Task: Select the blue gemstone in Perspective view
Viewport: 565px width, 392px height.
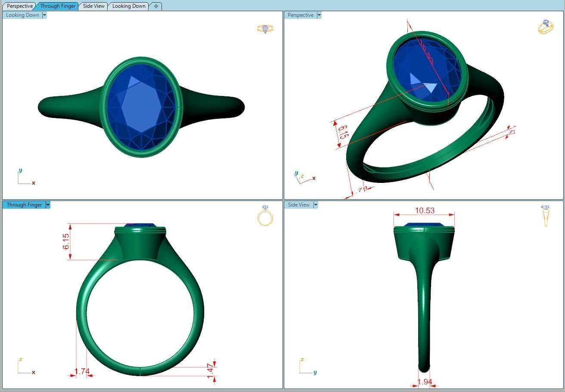Action: pyautogui.click(x=427, y=71)
